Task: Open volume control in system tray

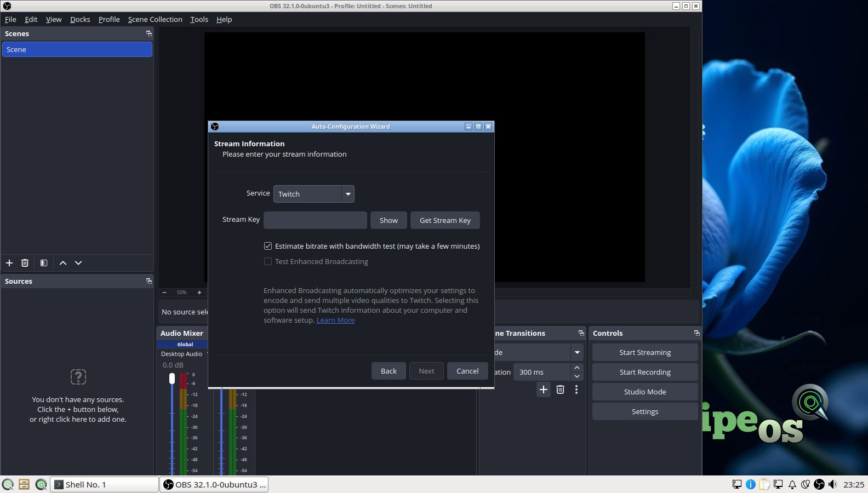Action: (833, 484)
